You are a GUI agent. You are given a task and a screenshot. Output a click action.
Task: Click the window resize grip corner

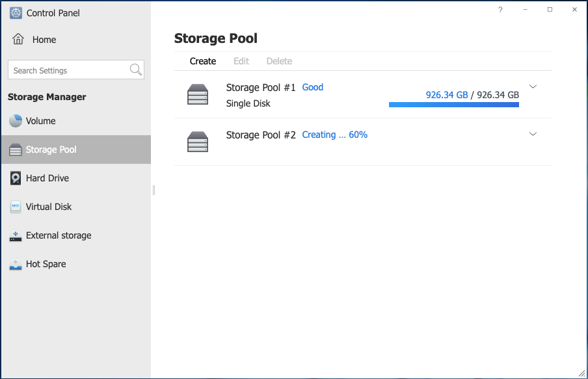pyautogui.click(x=581, y=373)
